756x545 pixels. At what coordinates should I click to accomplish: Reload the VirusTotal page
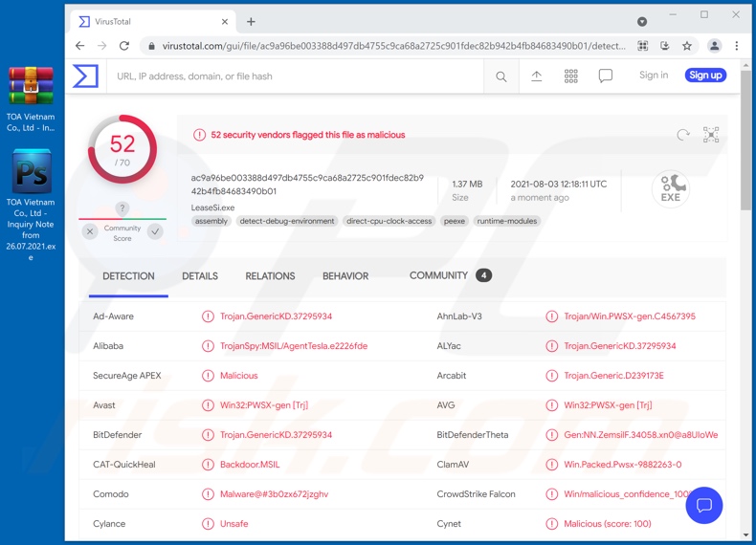point(124,46)
